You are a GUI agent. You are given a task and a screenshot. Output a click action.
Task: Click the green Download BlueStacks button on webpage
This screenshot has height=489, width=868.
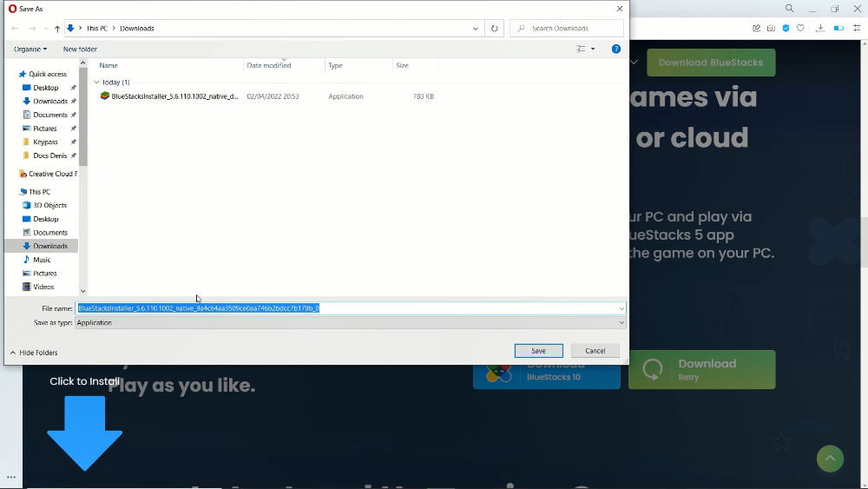[711, 63]
